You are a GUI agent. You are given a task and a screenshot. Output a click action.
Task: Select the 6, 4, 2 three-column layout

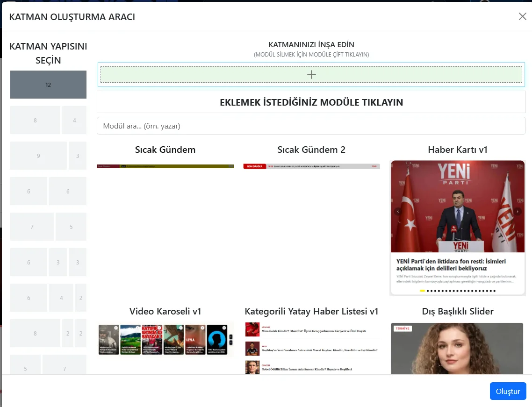(x=48, y=298)
